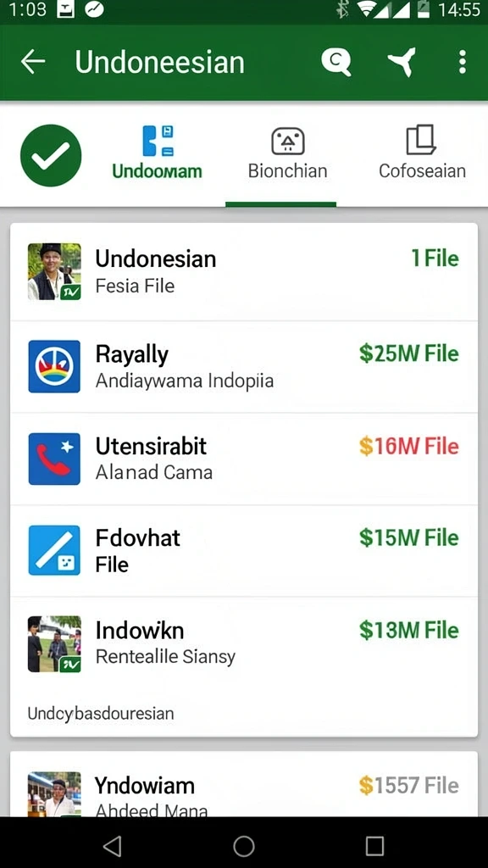Tap the Android home circle button

[x=243, y=846]
